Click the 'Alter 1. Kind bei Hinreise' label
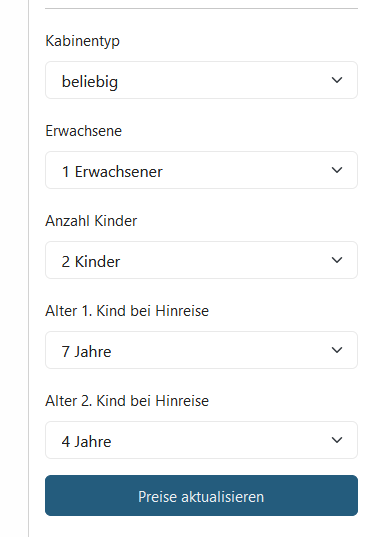 (x=127, y=311)
